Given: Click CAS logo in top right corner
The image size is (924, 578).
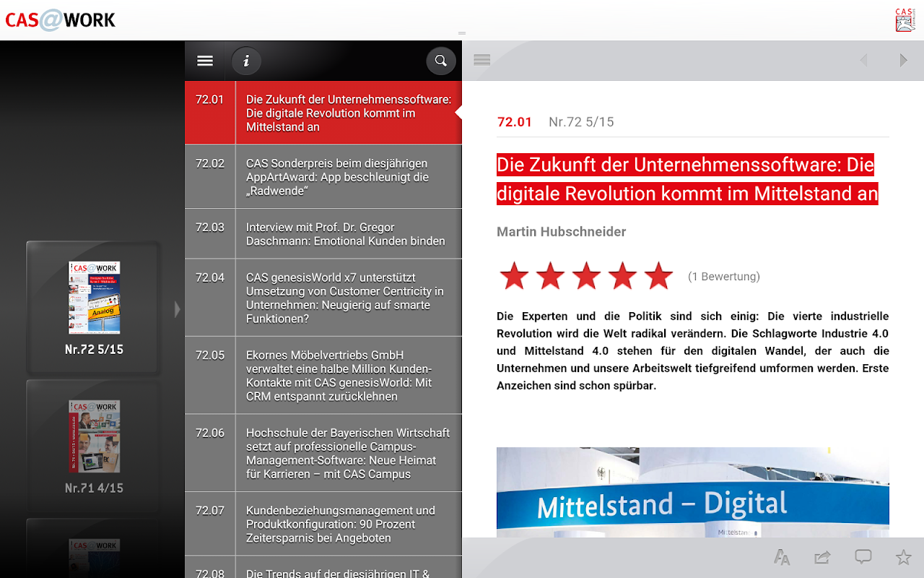Looking at the screenshot, I should click(905, 20).
